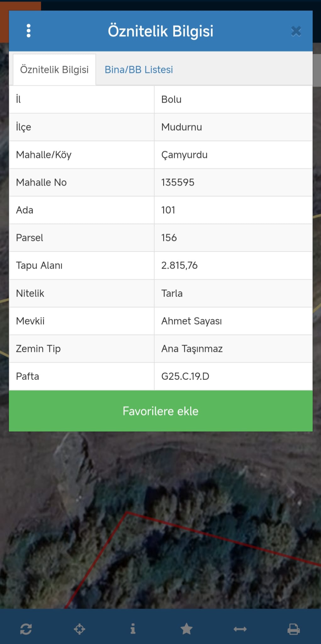Viewport: 321px width, 644px height.
Task: Tap the info icon in bottom bar
Action: click(133, 629)
